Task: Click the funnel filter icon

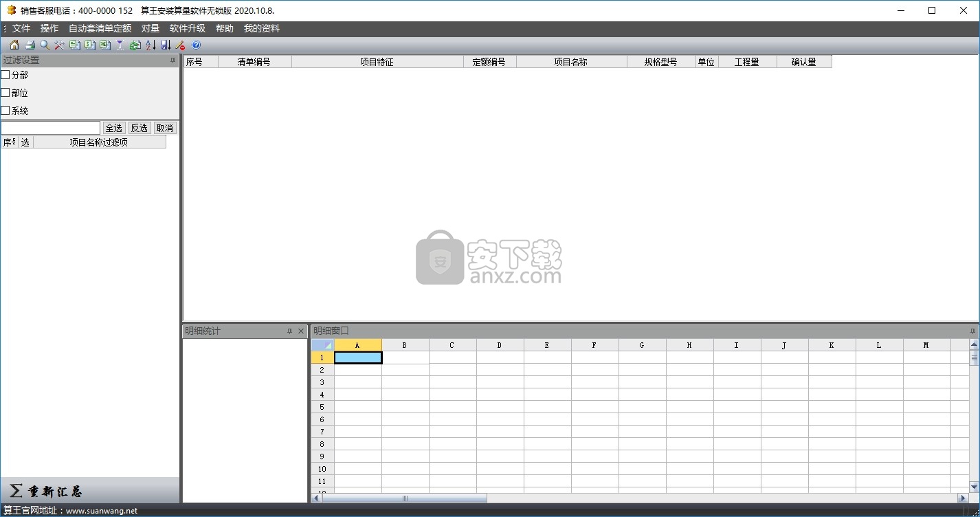Action: [120, 45]
